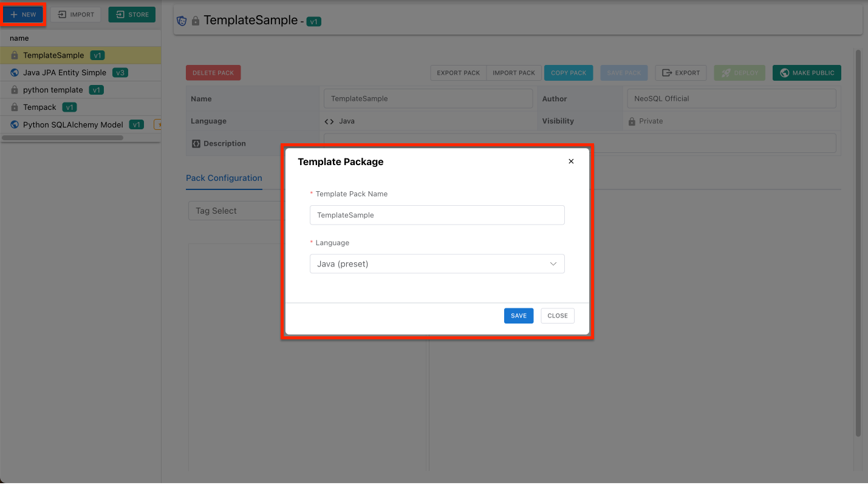Click the DEPLOY button

pos(740,73)
